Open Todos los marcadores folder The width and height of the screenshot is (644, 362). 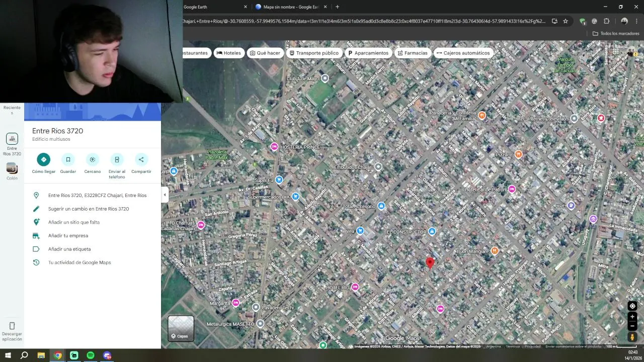click(616, 34)
